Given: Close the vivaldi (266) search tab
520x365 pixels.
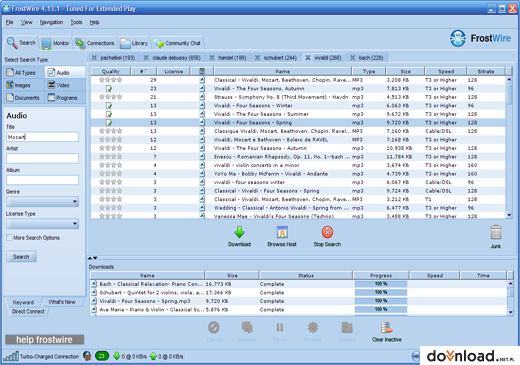Looking at the screenshot, I should pyautogui.click(x=308, y=58).
